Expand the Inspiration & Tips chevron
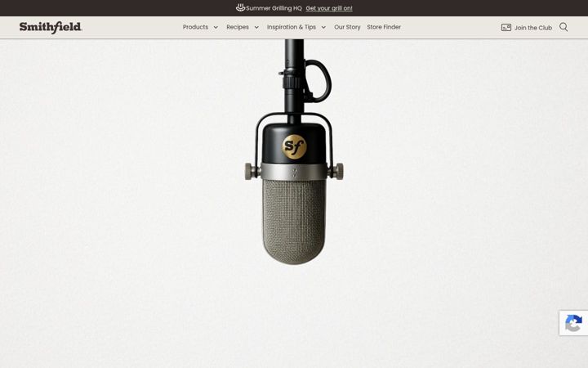Screen dimensions: 588x368 323,28
